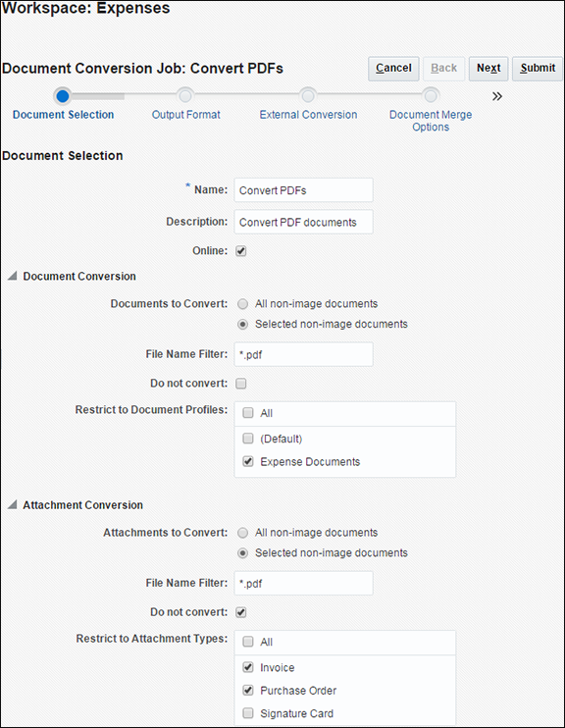The width and height of the screenshot is (565, 728).
Task: Click the Submit button
Action: click(x=538, y=69)
